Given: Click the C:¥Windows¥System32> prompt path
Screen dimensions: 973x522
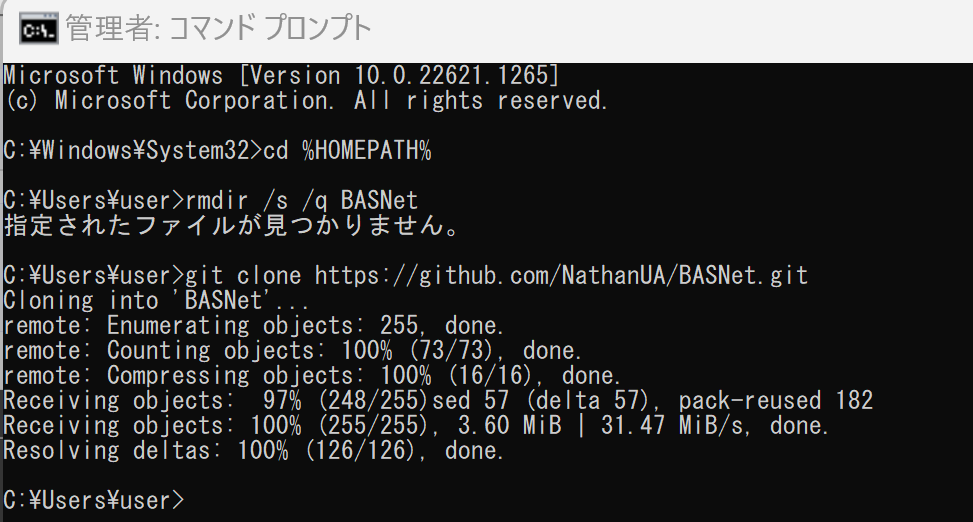Looking at the screenshot, I should (133, 151).
